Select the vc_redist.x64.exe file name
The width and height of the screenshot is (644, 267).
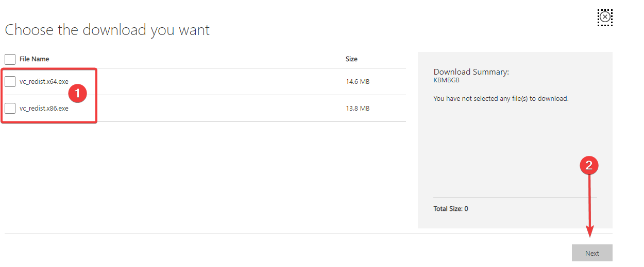click(x=44, y=82)
